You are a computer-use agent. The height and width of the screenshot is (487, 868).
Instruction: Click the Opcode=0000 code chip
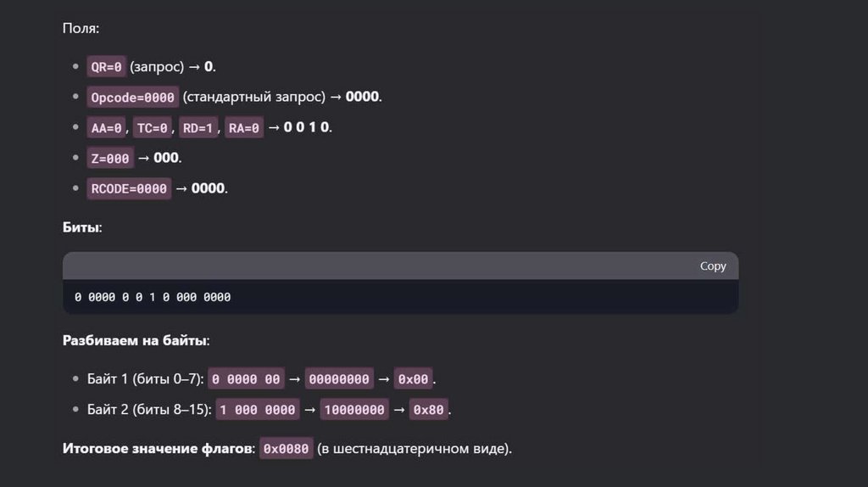pyautogui.click(x=132, y=97)
